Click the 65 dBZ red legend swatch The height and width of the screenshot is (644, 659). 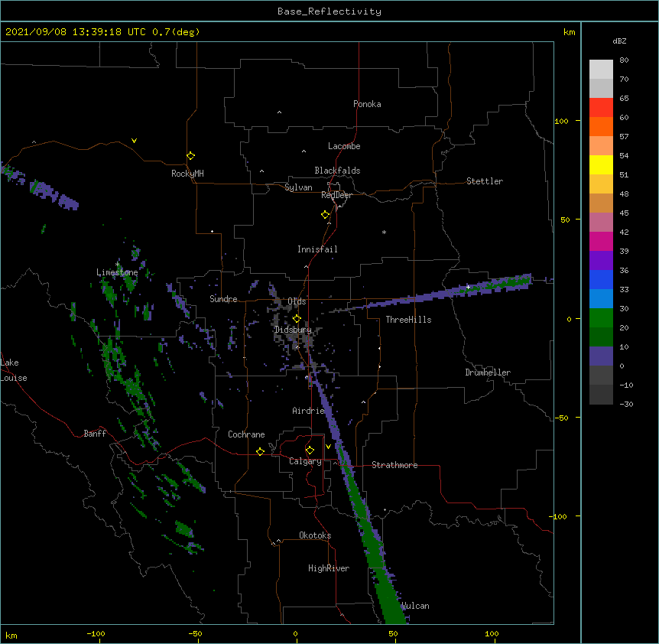tap(601, 107)
